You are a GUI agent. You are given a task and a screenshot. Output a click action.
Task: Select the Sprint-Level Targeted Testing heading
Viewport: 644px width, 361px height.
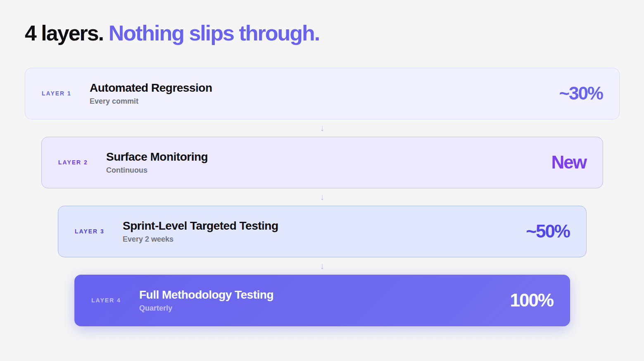click(200, 226)
